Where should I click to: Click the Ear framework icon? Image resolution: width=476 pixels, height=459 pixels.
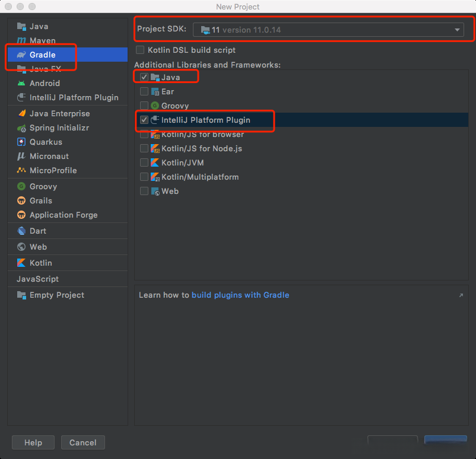155,91
